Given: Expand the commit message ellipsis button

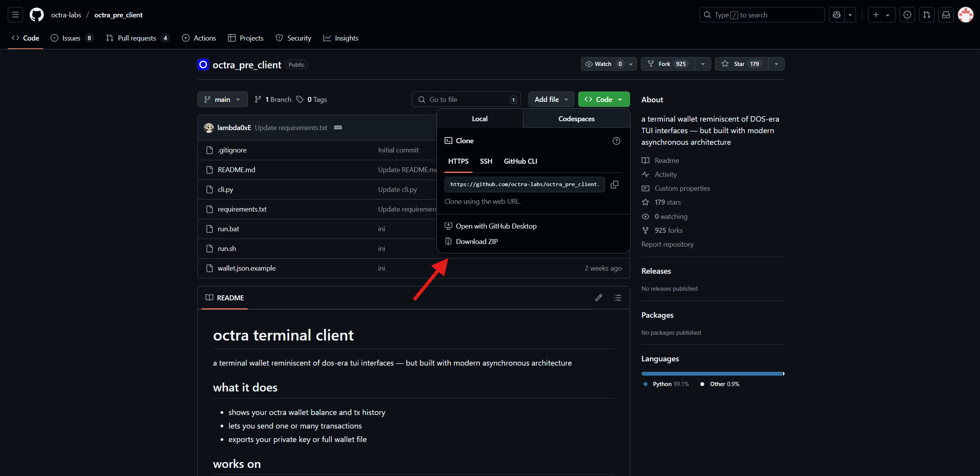Looking at the screenshot, I should pos(338,127).
